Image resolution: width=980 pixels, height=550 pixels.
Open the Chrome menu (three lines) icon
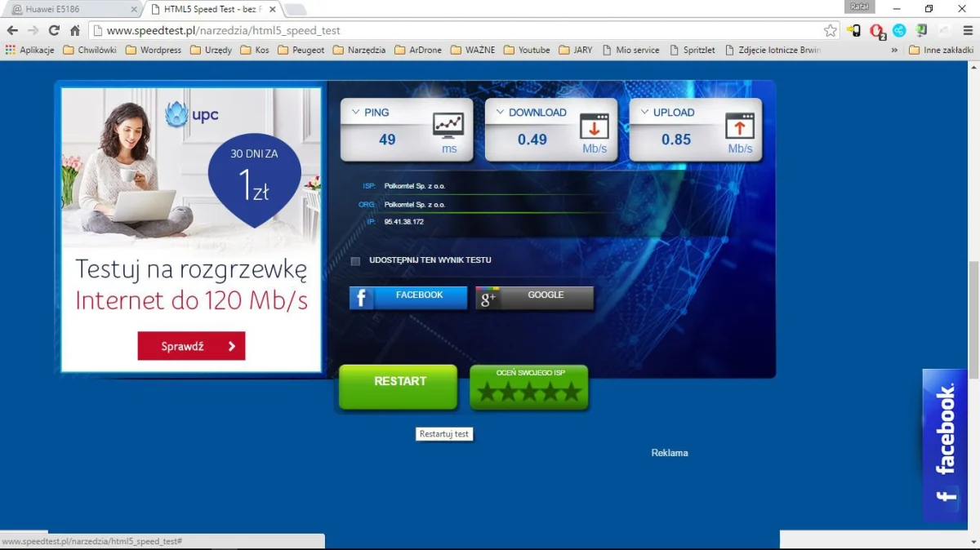coord(968,30)
